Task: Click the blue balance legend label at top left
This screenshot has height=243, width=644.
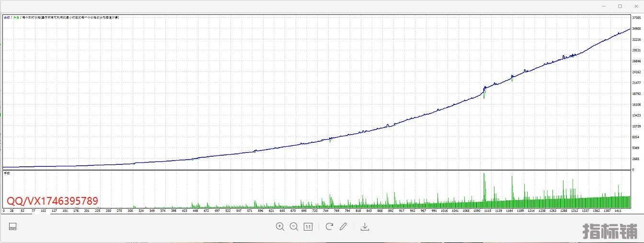Action: [x=7, y=17]
